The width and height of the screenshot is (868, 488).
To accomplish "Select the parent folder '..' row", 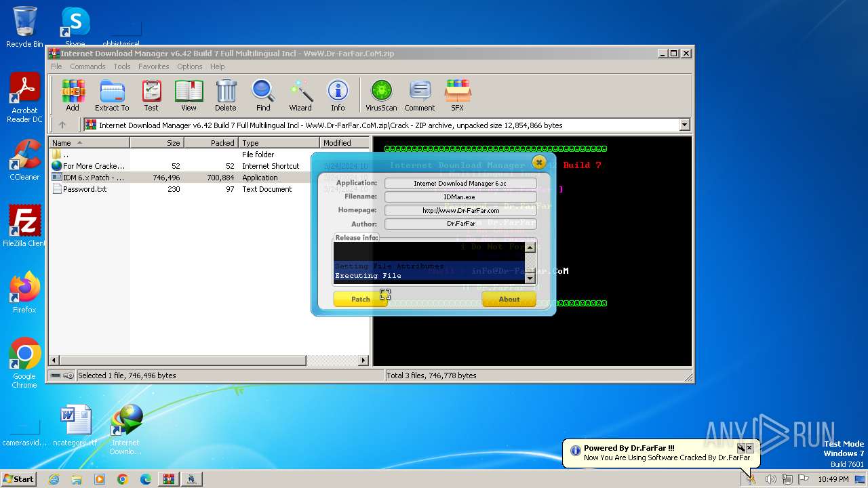I will 209,155.
